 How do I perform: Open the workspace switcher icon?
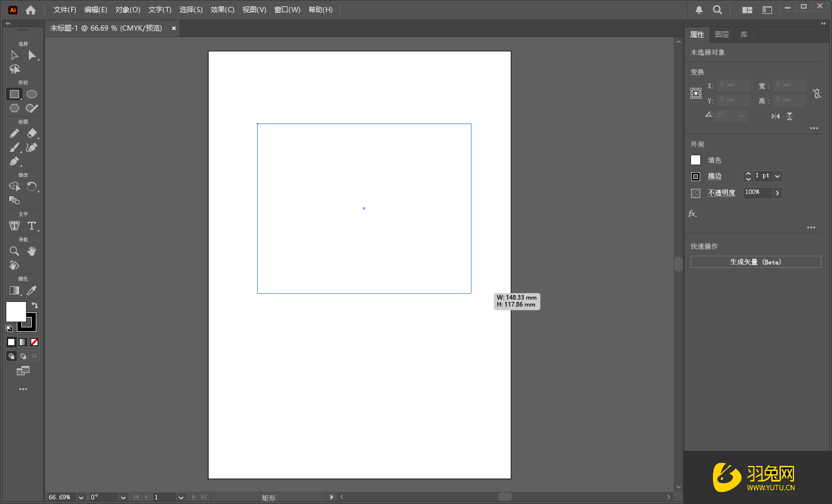click(767, 10)
